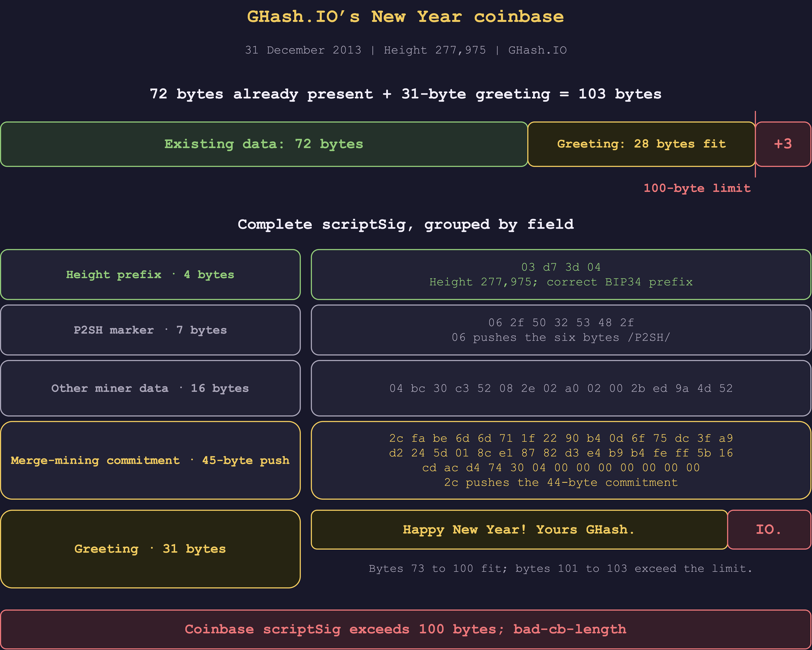The height and width of the screenshot is (650, 812).
Task: Click the note "2c pushes the 44-byte commitment"
Action: point(561,483)
